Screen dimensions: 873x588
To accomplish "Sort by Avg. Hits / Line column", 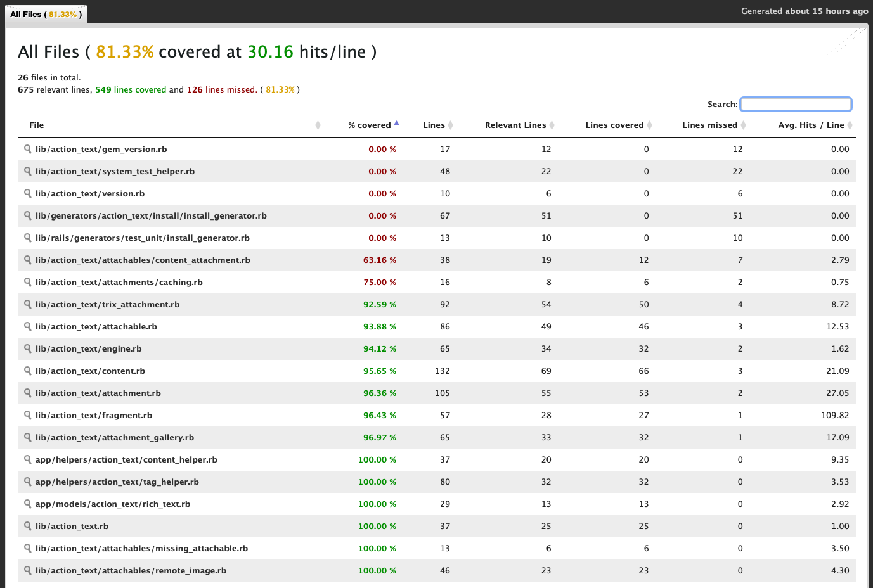I will tap(803, 125).
